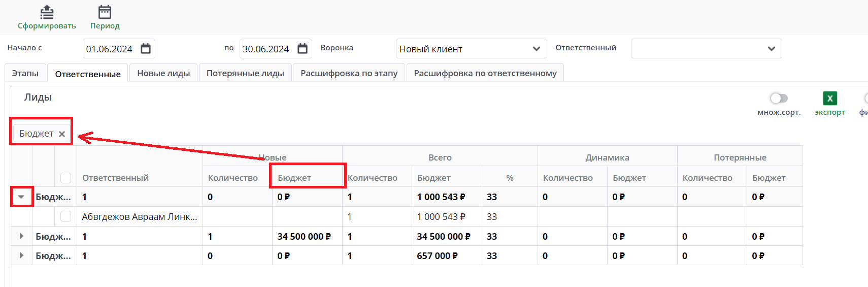Open calendar picker for start date

click(x=146, y=49)
